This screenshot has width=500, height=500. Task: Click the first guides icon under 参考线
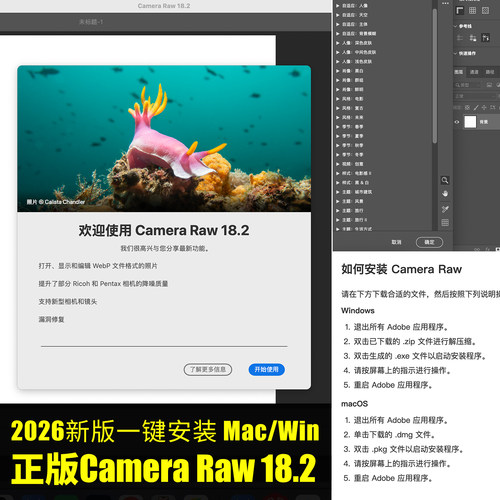460,38
